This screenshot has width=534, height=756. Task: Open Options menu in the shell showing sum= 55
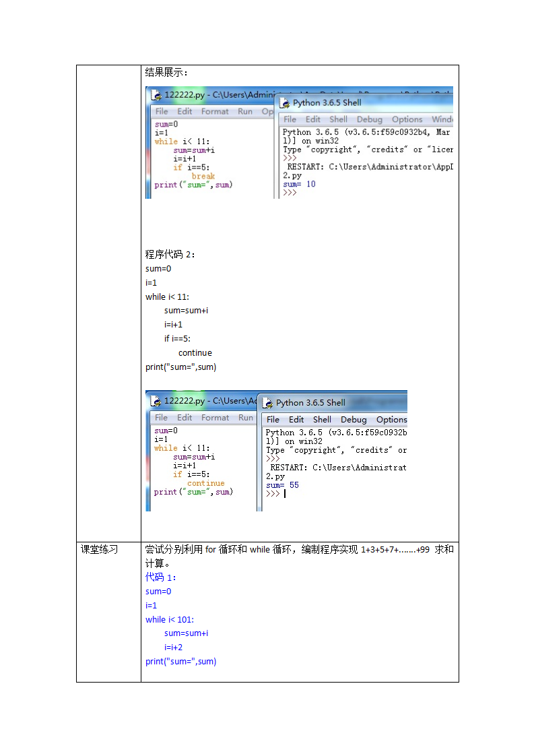392,420
